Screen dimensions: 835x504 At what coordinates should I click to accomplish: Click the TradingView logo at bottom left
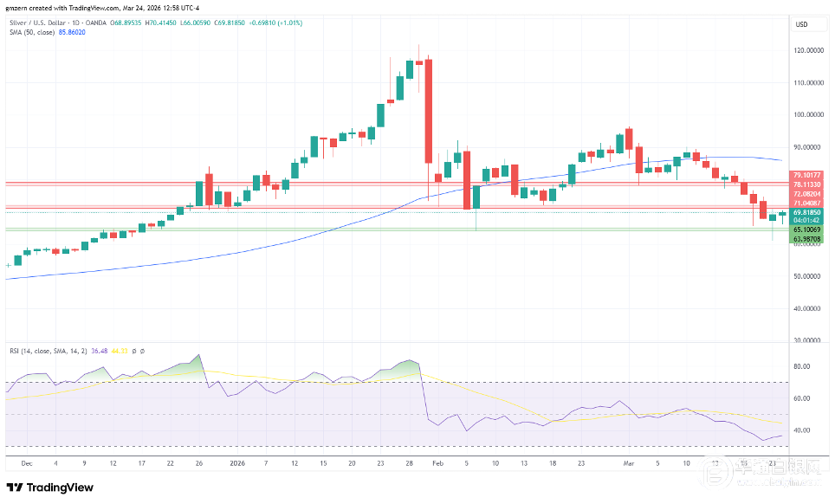(x=49, y=487)
